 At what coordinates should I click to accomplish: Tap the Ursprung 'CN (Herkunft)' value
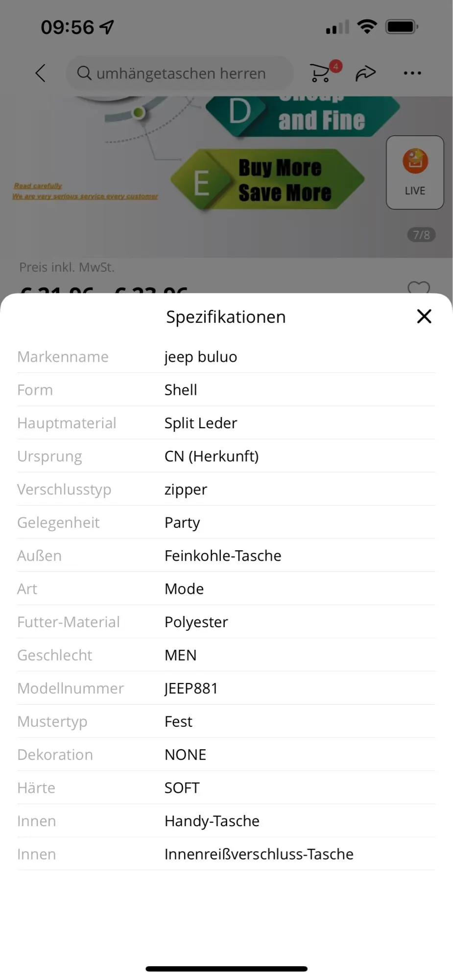click(x=212, y=456)
